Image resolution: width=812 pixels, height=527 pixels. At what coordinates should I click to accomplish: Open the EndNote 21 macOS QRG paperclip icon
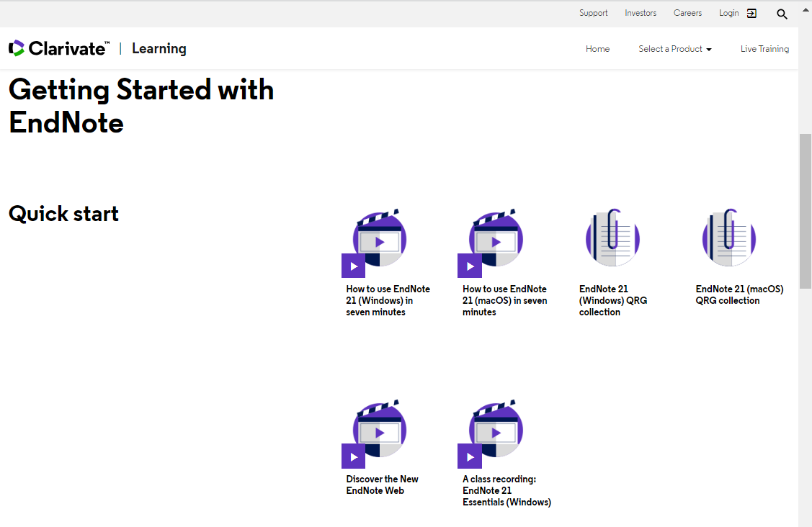(x=729, y=239)
